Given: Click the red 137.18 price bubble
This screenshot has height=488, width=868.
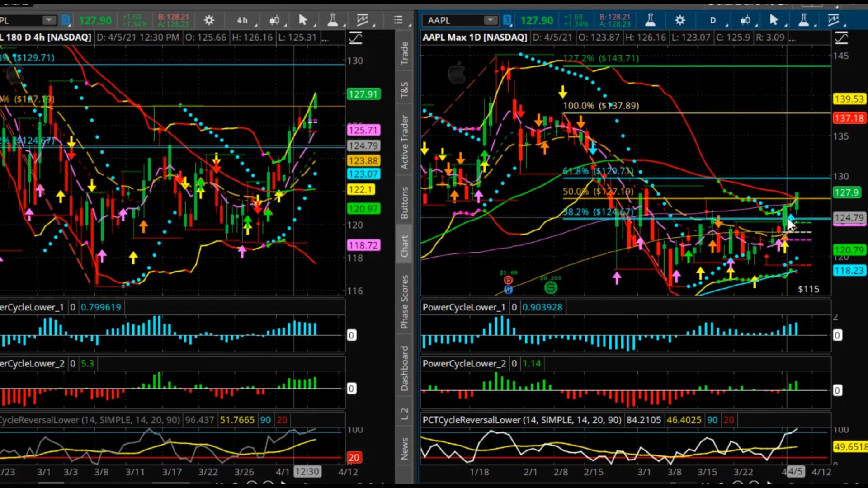Looking at the screenshot, I should [849, 118].
